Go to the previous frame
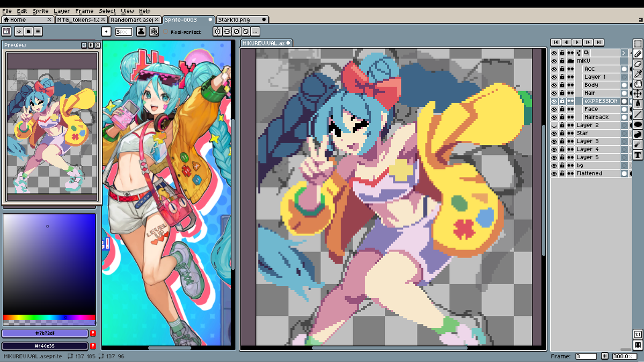Image resolution: width=644 pixels, height=362 pixels. pyautogui.click(x=567, y=42)
